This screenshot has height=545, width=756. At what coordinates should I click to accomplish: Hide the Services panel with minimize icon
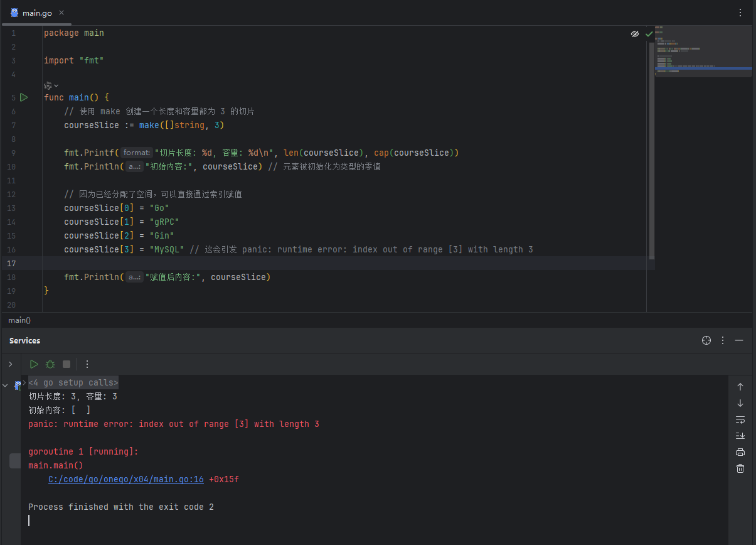[x=739, y=340]
